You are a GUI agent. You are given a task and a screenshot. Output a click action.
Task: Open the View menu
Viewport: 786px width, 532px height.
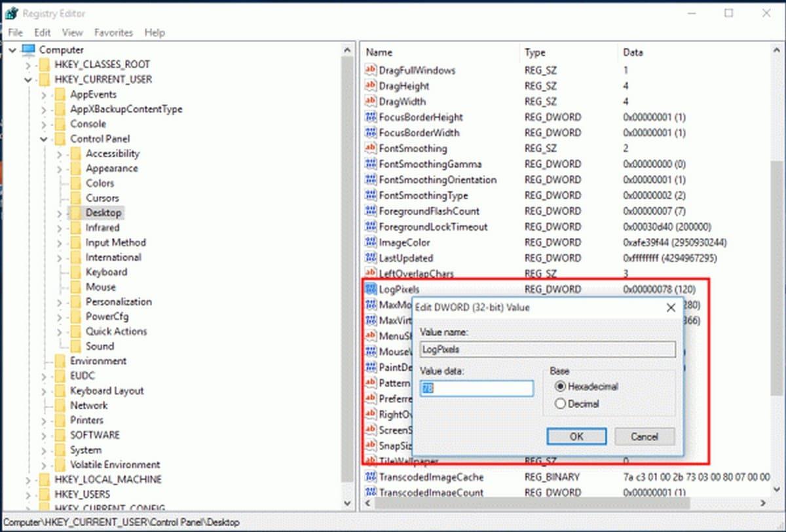click(x=72, y=32)
